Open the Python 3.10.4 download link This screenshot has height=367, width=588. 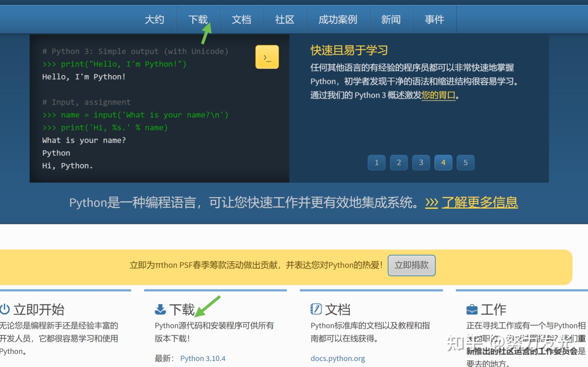203,358
